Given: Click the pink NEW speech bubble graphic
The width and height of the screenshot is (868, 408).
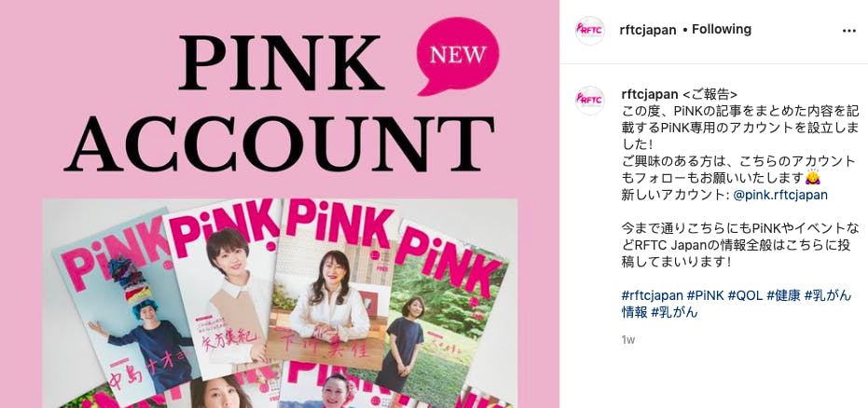Looking at the screenshot, I should click(458, 55).
